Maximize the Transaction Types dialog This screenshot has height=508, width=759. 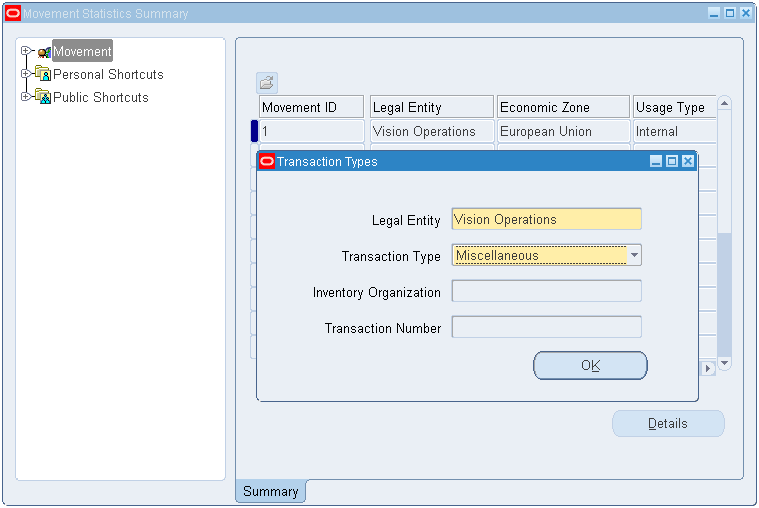(672, 161)
